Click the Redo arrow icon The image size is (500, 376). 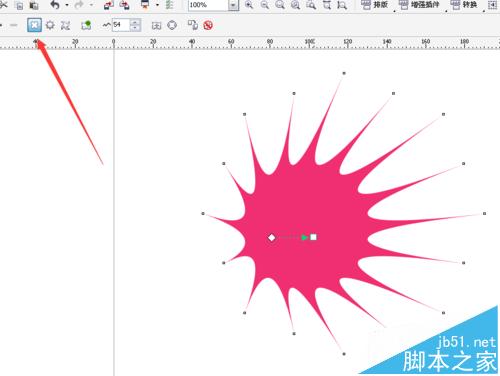coord(79,5)
